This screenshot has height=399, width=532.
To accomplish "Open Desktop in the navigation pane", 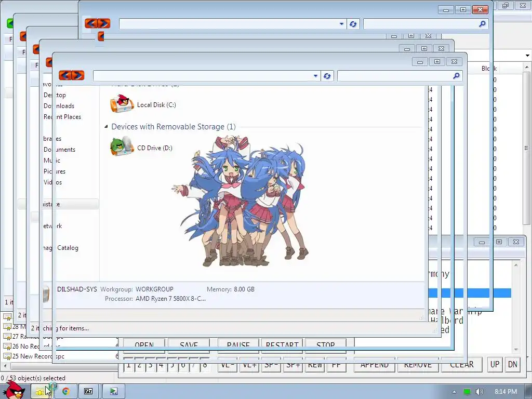I will pos(55,95).
